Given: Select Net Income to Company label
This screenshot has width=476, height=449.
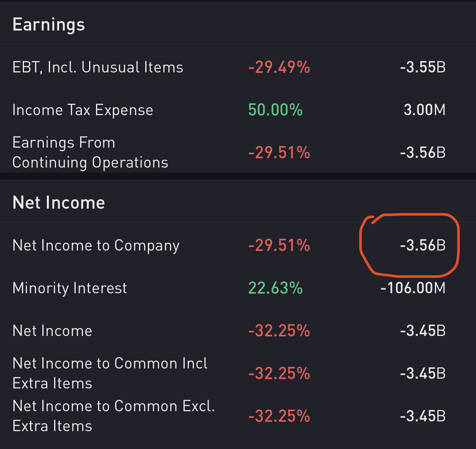Looking at the screenshot, I should point(96,245).
